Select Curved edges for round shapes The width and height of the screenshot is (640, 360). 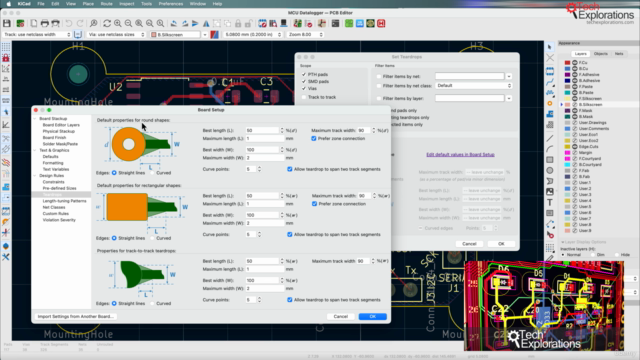click(152, 173)
